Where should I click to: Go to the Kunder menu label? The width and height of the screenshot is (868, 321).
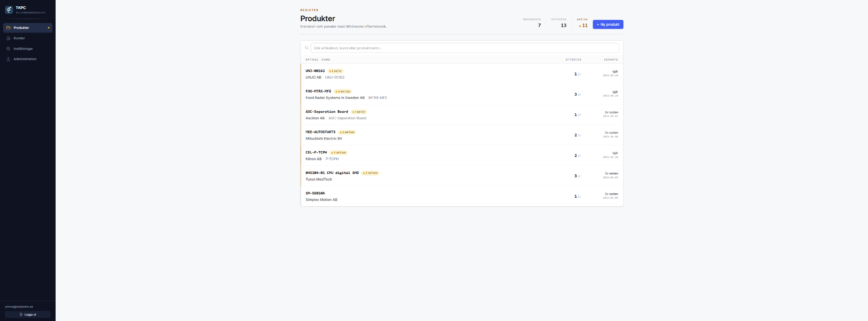pos(19,38)
